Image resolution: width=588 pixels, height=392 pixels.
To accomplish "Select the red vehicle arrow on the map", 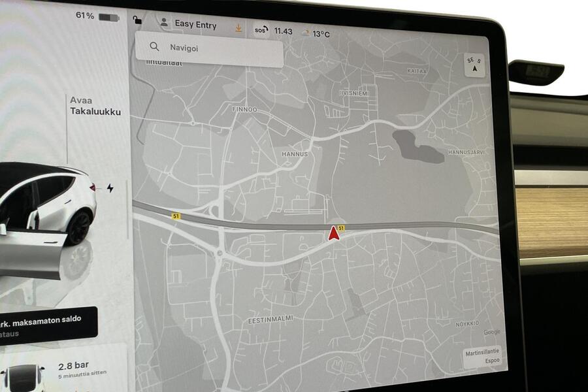I will (x=333, y=234).
